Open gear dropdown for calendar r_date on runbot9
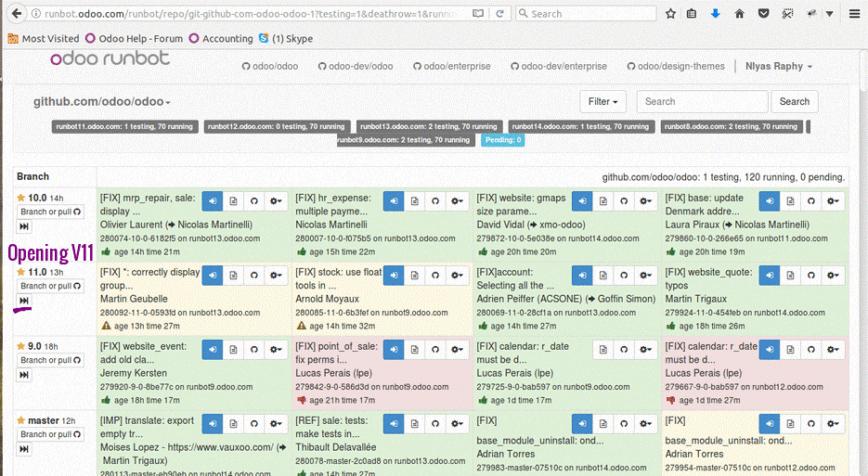 (645, 349)
